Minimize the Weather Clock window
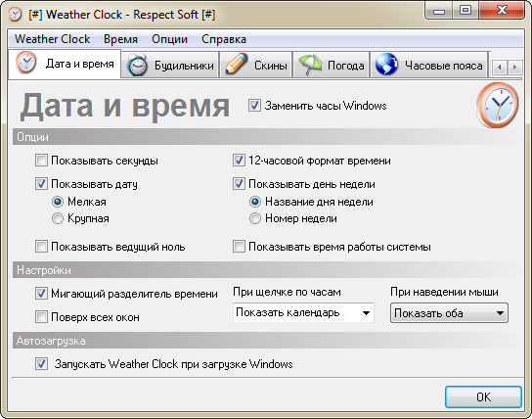The height and width of the screenshot is (419, 532). click(438, 11)
